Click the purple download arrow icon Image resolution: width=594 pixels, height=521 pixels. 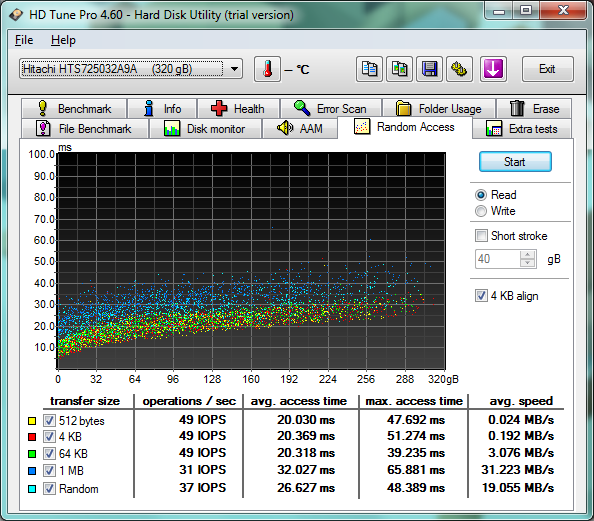(x=493, y=69)
